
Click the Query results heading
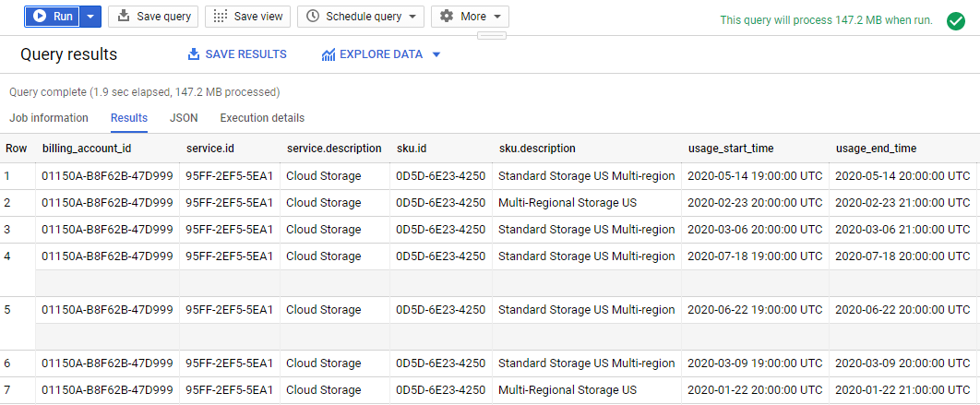coord(69,54)
